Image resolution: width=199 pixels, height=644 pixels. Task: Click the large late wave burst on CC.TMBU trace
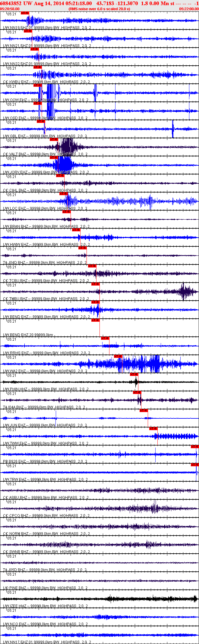(185, 292)
